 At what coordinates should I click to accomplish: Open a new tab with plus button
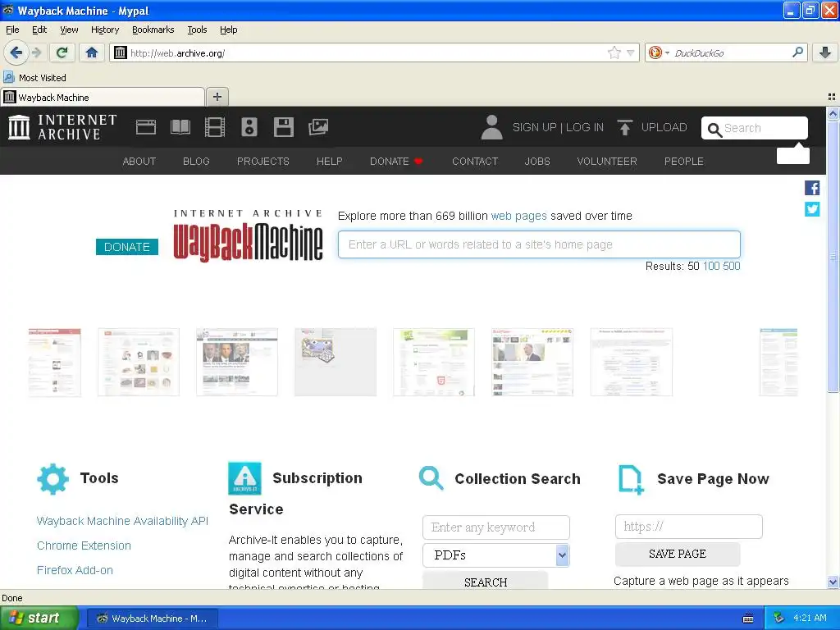(217, 97)
